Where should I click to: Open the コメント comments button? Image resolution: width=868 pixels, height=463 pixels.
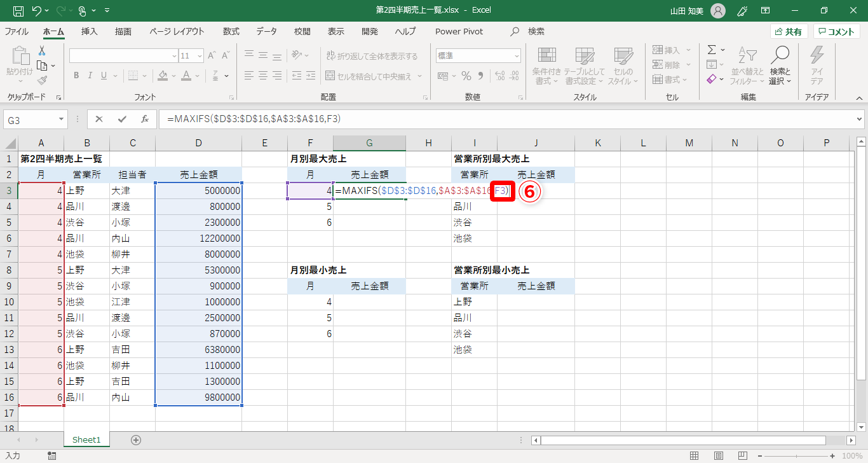tap(837, 31)
